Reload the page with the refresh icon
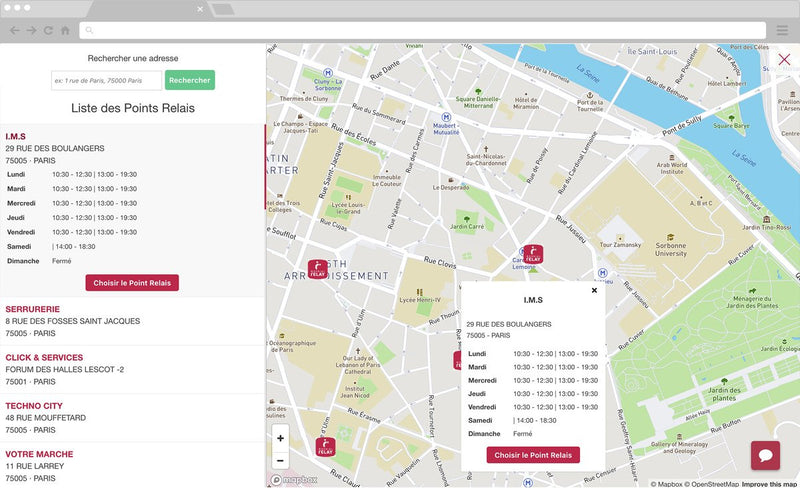800x488 pixels. (x=48, y=30)
